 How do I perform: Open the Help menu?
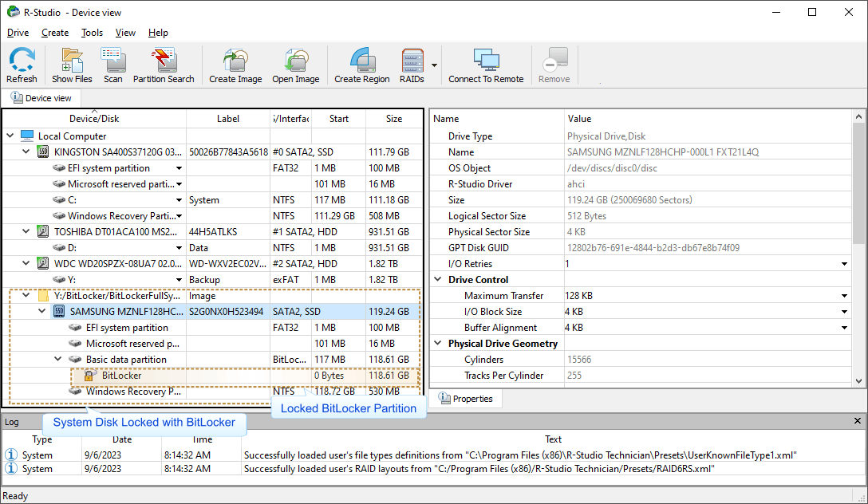158,33
